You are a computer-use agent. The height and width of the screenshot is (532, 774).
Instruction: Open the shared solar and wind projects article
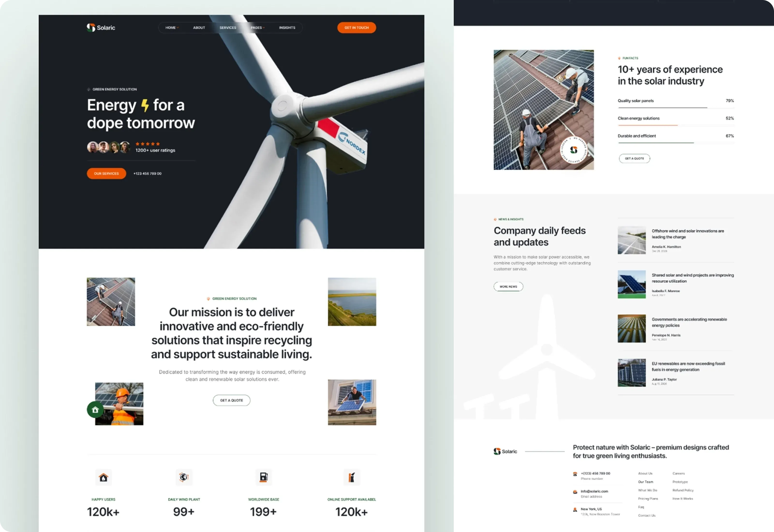coord(693,278)
